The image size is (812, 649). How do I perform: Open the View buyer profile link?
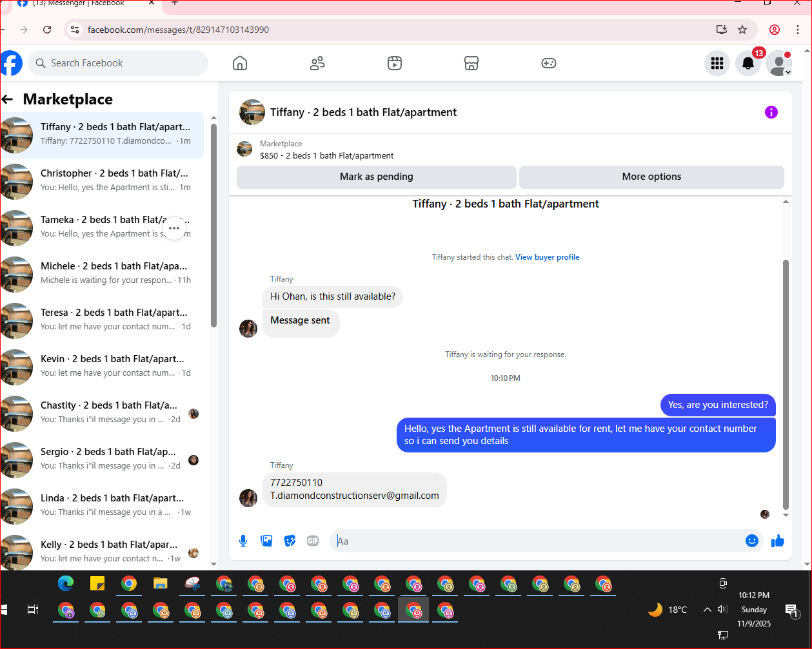coord(547,257)
